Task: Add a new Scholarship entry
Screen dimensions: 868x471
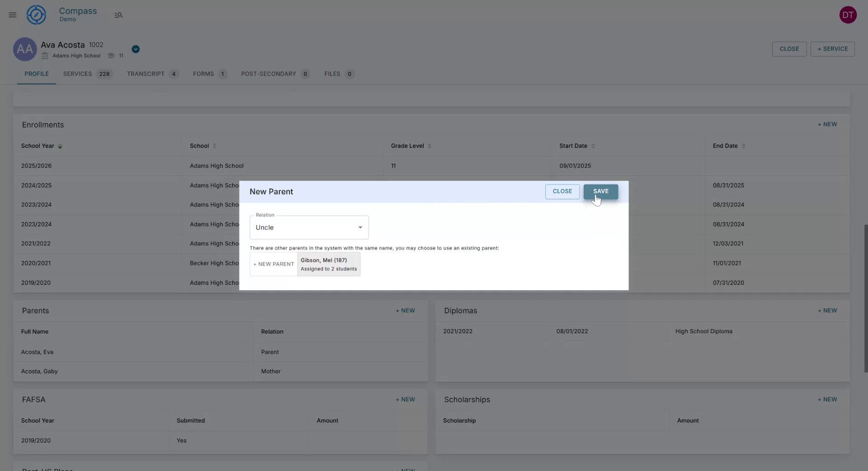Action: click(x=827, y=399)
